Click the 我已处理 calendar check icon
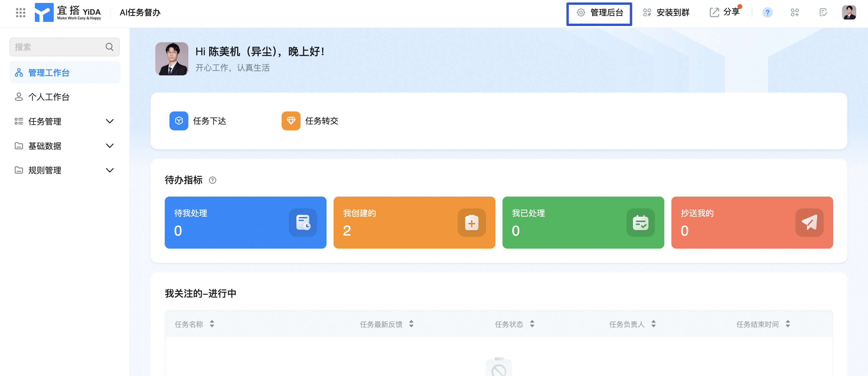Screen dimensions: 868x376 point(640,223)
